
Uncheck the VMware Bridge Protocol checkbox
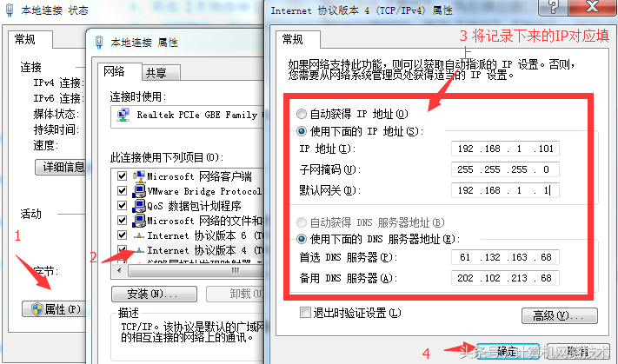click(123, 191)
